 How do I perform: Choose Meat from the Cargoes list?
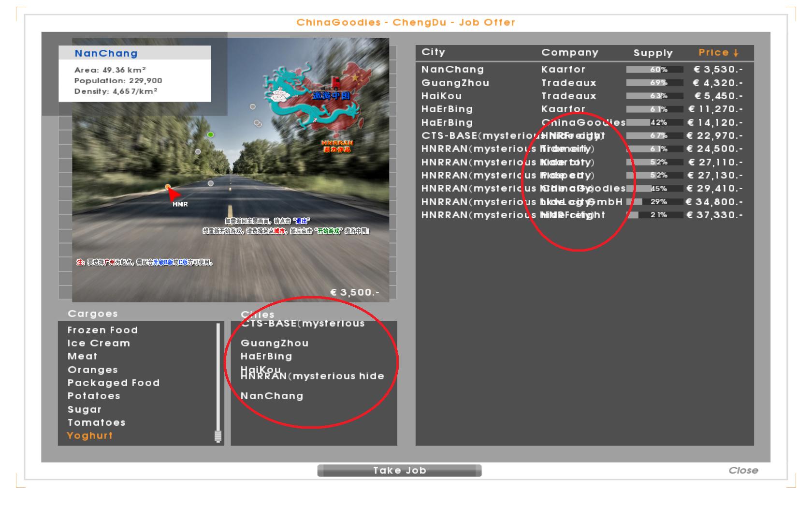[x=82, y=356]
